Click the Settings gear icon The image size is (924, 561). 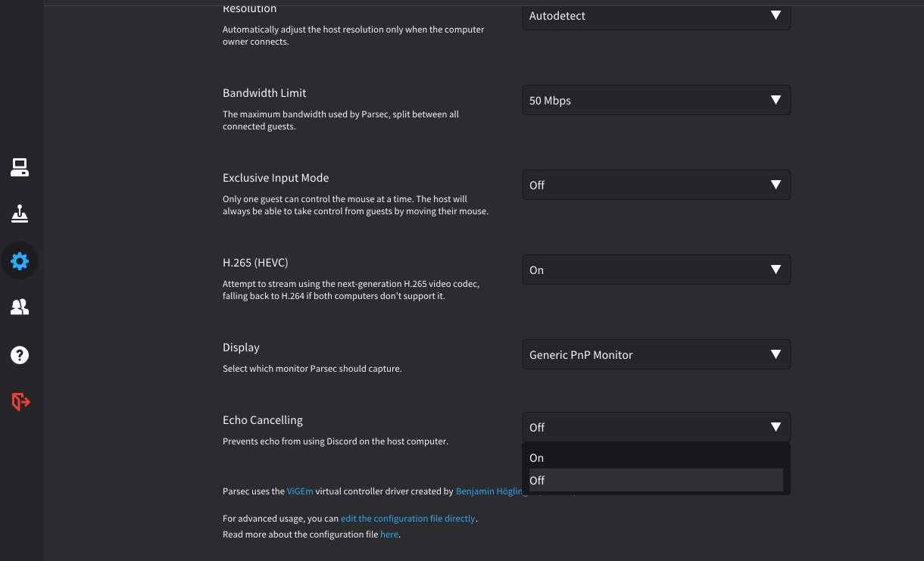click(x=20, y=261)
